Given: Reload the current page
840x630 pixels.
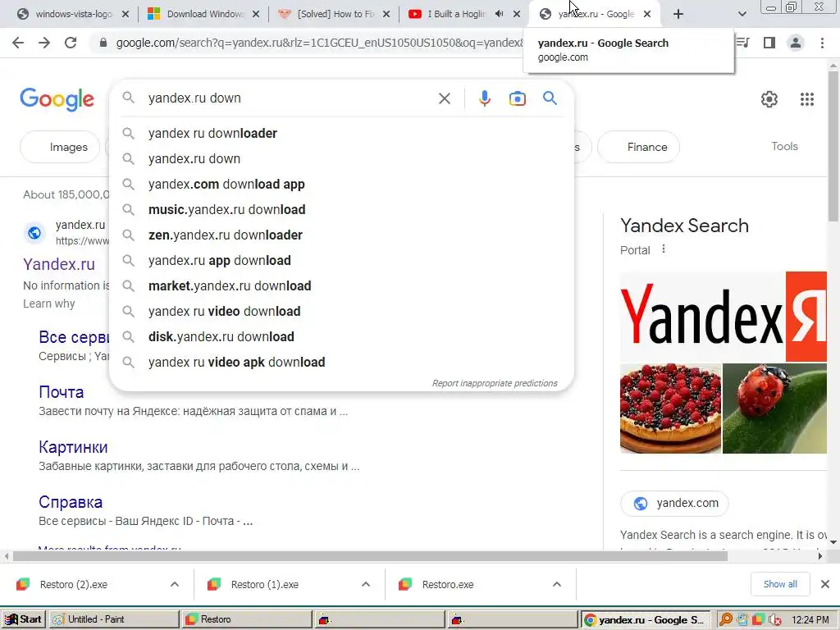Looking at the screenshot, I should 71,43.
